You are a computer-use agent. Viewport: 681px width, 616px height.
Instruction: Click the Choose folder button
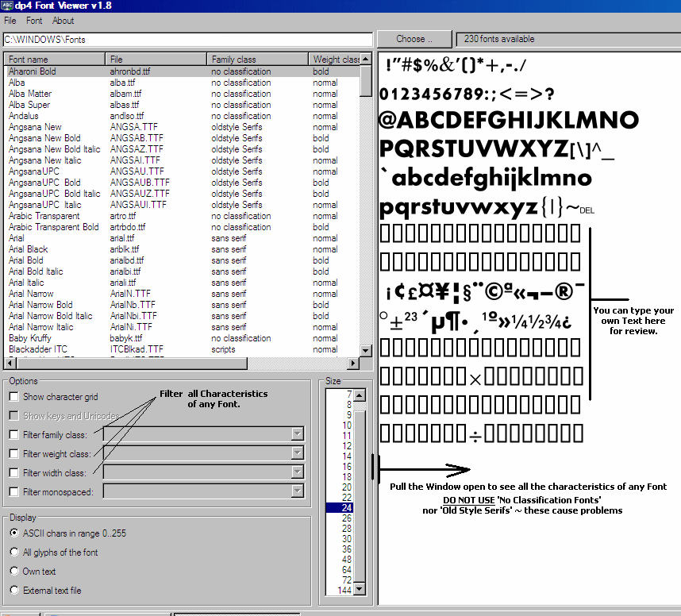point(414,39)
